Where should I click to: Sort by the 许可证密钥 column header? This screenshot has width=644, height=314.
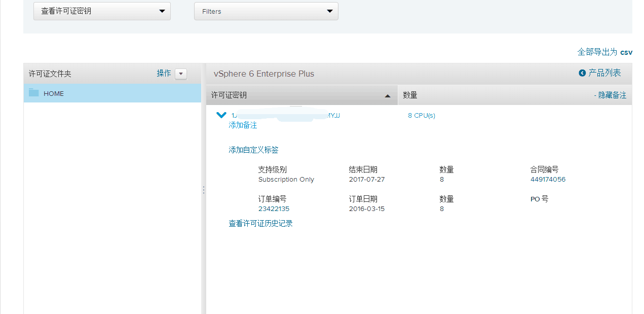[x=302, y=95]
